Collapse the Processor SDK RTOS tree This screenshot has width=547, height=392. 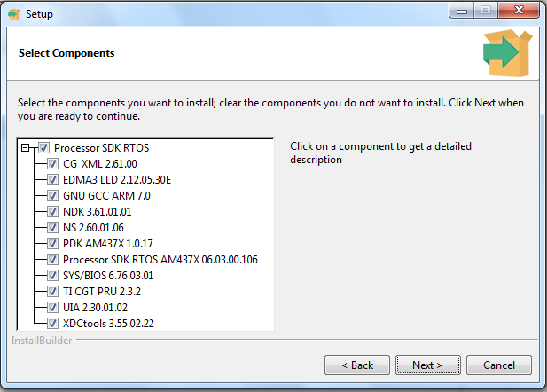(x=27, y=148)
